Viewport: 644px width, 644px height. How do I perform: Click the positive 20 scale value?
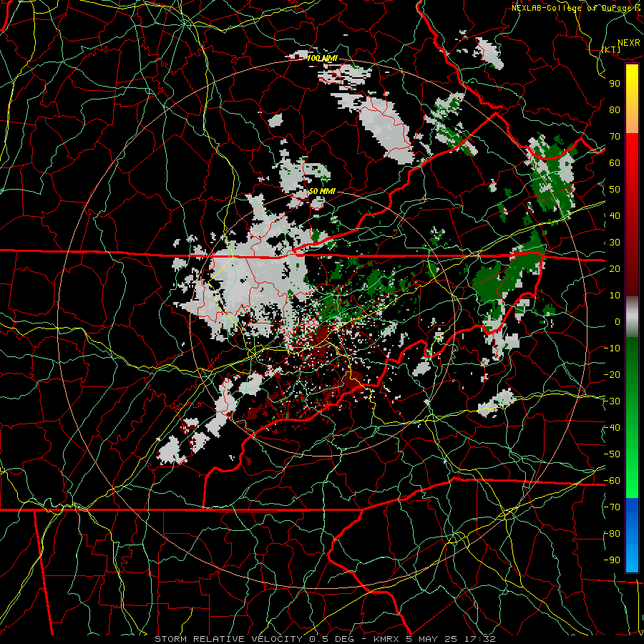click(x=615, y=268)
